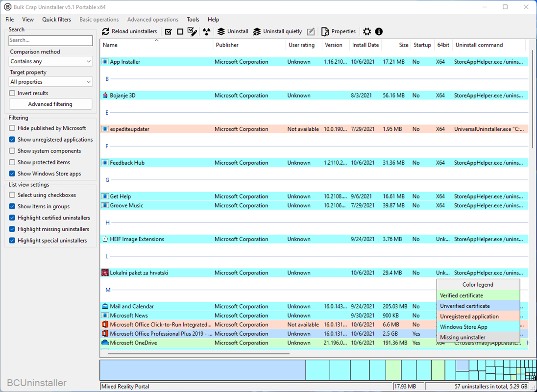Screen dimensions: 537x392
Task: Click the 56.16 MB size cell
Action: point(392,96)
